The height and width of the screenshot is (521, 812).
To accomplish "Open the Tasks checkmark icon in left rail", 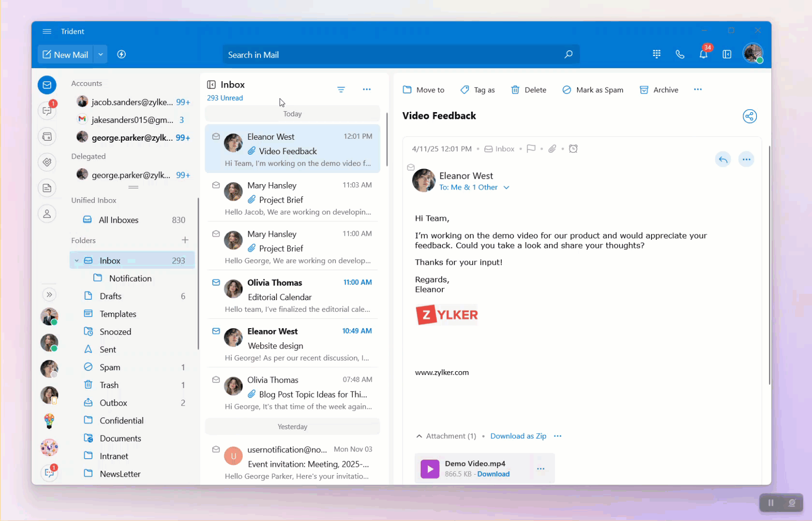I will pos(47,162).
